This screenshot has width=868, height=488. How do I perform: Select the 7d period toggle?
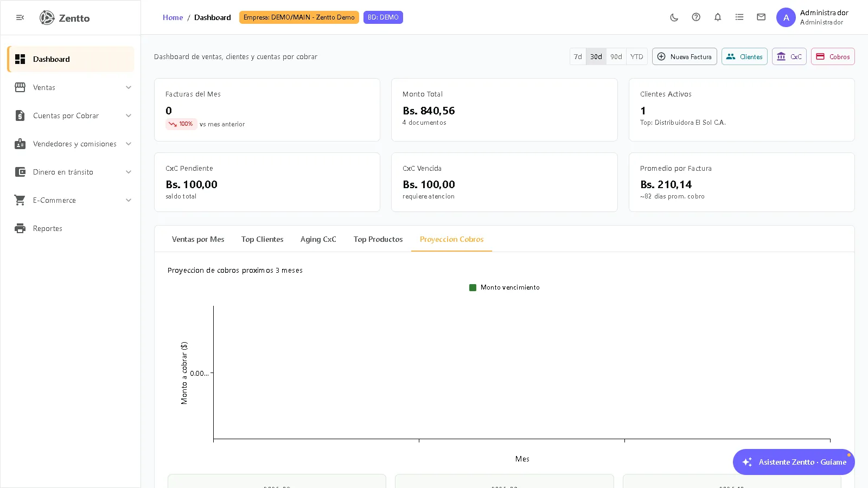[578, 56]
